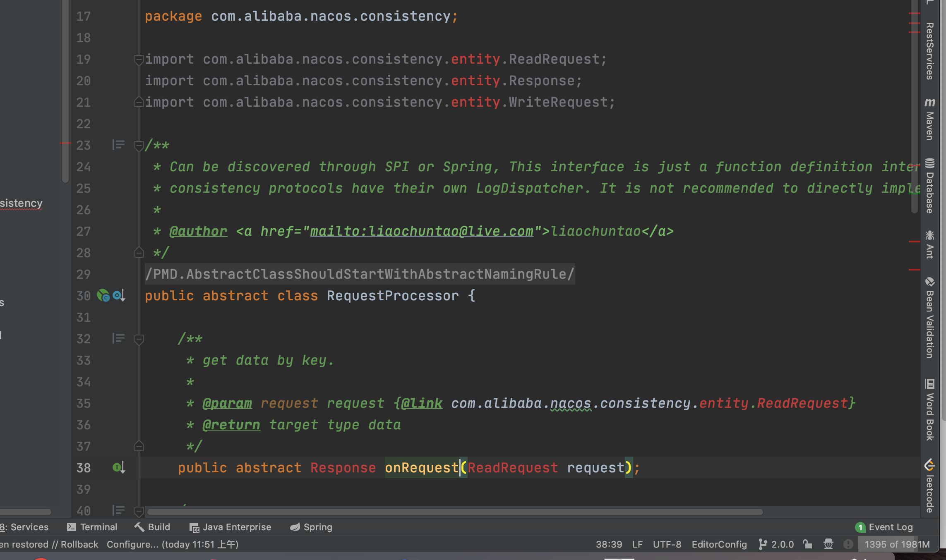Click the Database cylinder icon
Image resolution: width=946 pixels, height=560 pixels.
[929, 163]
